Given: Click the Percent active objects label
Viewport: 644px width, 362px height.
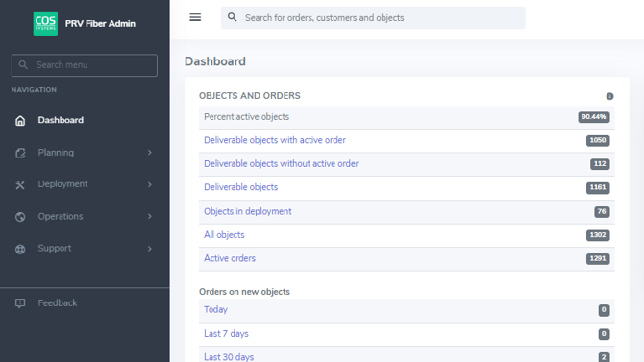Looking at the screenshot, I should [246, 116].
